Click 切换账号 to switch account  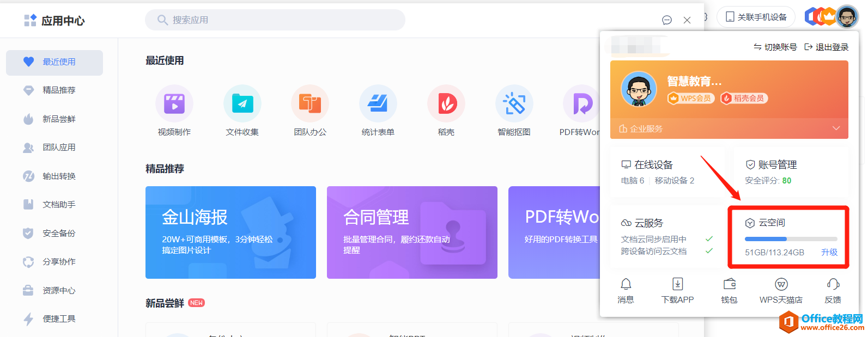tap(775, 47)
